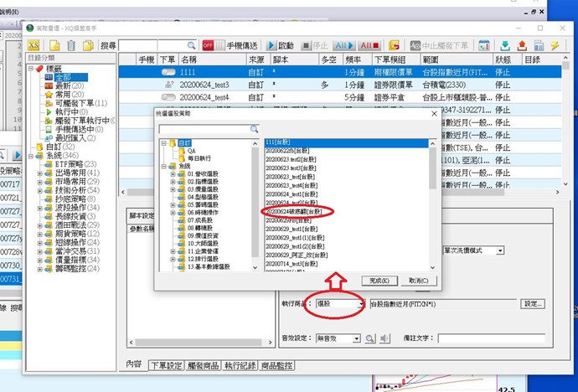Toggle the 下單 switch for strategy 1111

tap(168, 73)
